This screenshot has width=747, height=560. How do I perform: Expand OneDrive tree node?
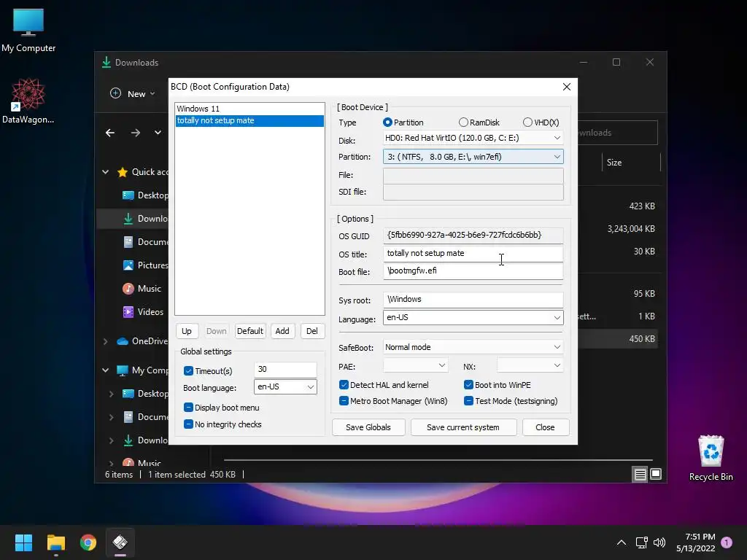pyautogui.click(x=105, y=341)
